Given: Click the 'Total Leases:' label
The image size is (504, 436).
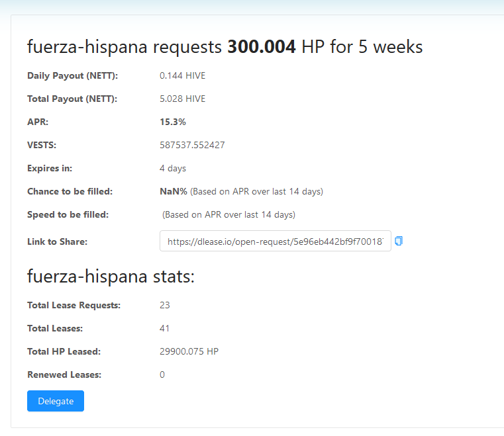Looking at the screenshot, I should tap(55, 328).
